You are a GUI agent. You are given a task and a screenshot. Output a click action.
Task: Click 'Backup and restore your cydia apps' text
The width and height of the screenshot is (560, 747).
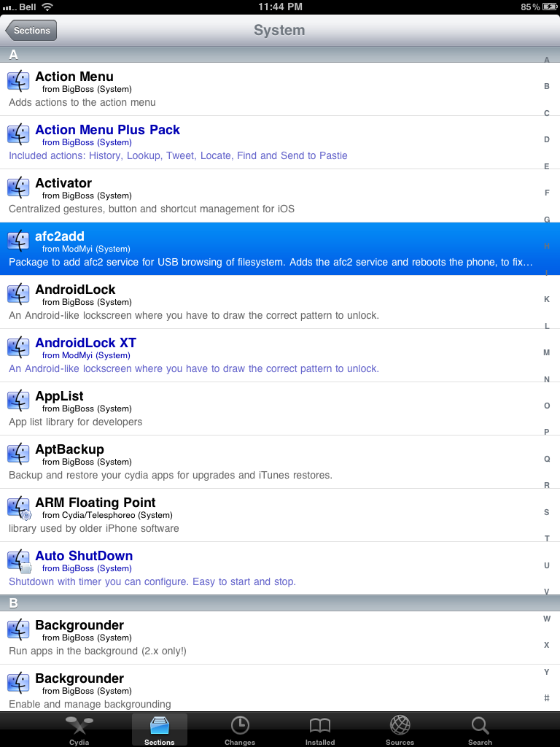click(171, 476)
